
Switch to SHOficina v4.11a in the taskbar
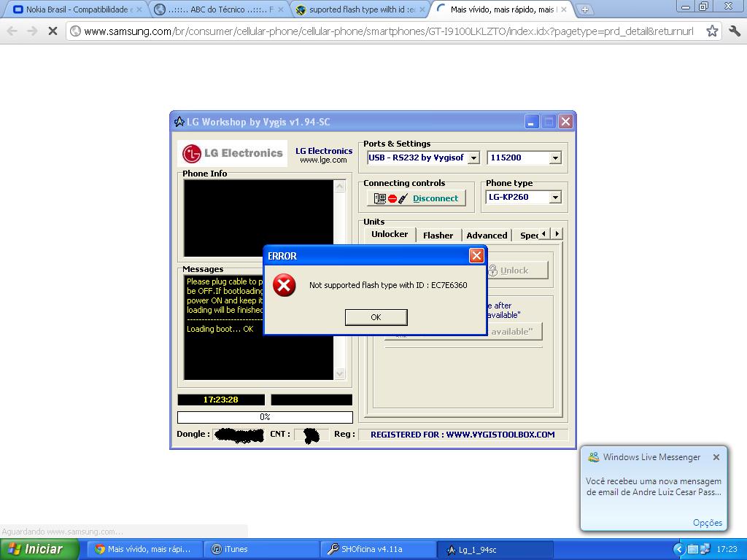pyautogui.click(x=378, y=549)
